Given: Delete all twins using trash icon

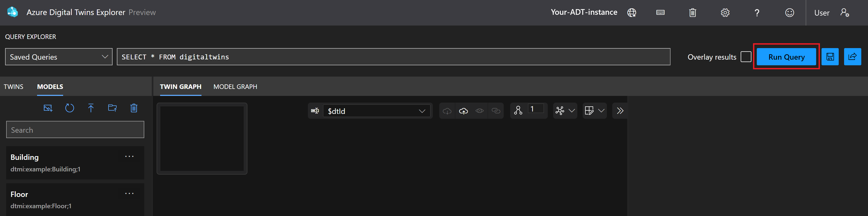Looking at the screenshot, I should point(693,12).
